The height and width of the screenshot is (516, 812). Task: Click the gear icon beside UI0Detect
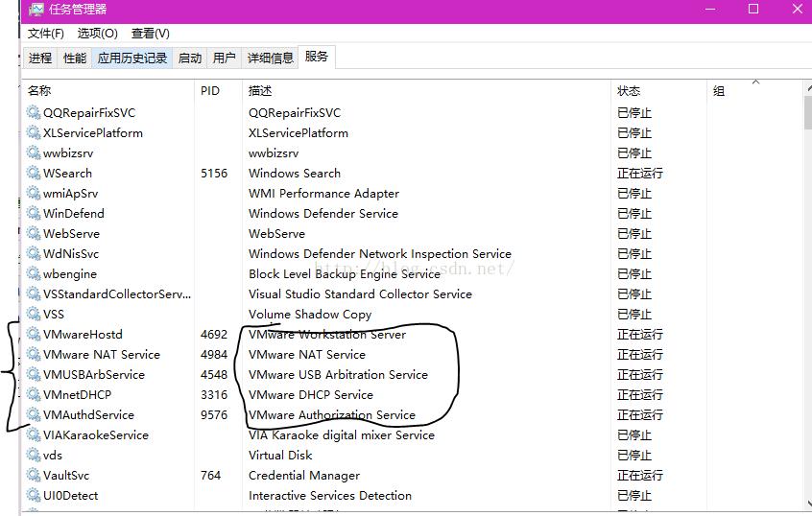(x=34, y=496)
